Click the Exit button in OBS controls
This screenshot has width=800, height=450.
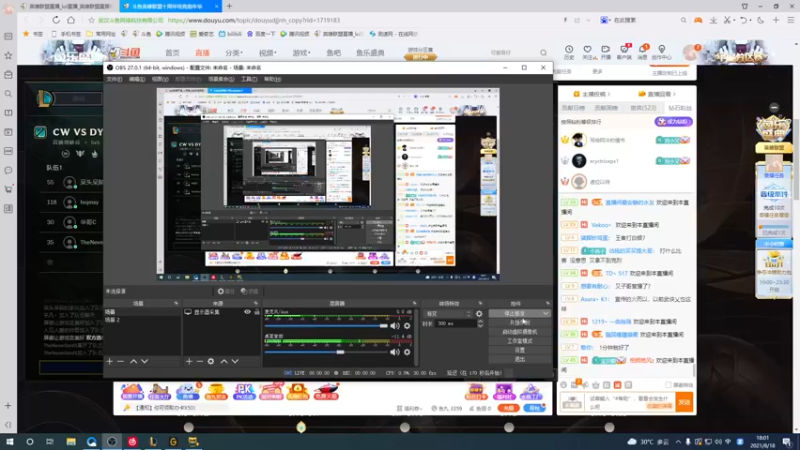[519, 359]
